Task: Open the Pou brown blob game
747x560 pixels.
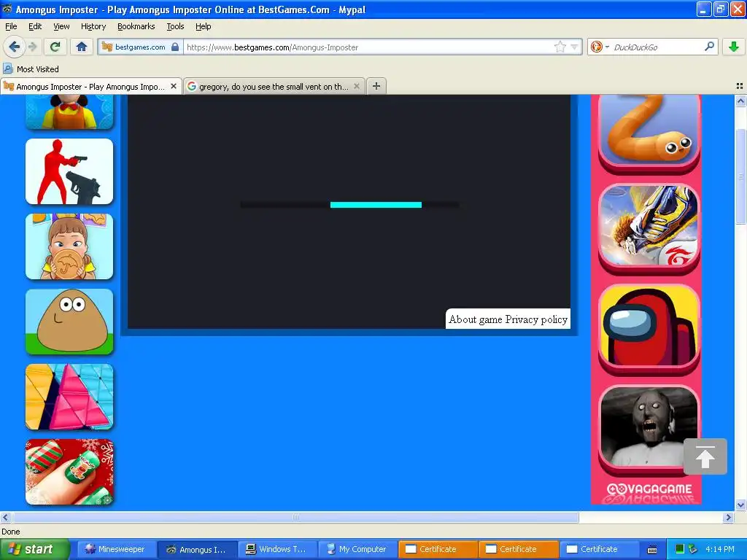Action: point(69,322)
